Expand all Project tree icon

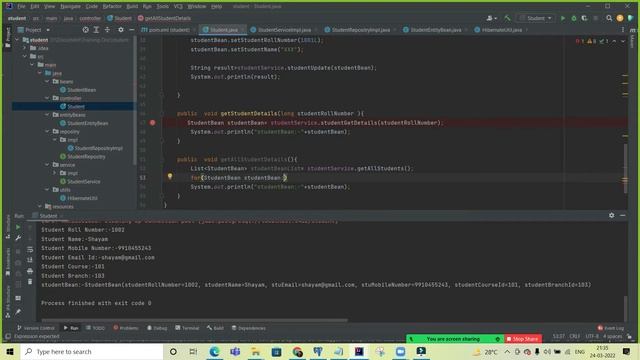(96, 30)
